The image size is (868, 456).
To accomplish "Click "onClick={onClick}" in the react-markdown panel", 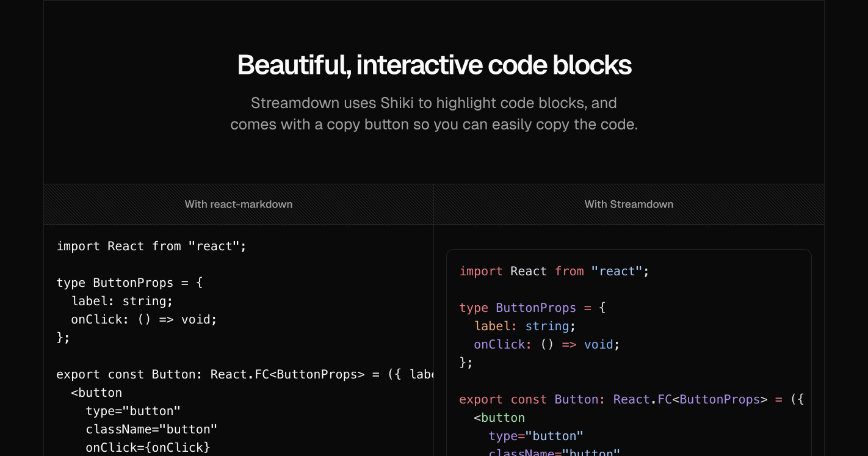I will click(148, 447).
